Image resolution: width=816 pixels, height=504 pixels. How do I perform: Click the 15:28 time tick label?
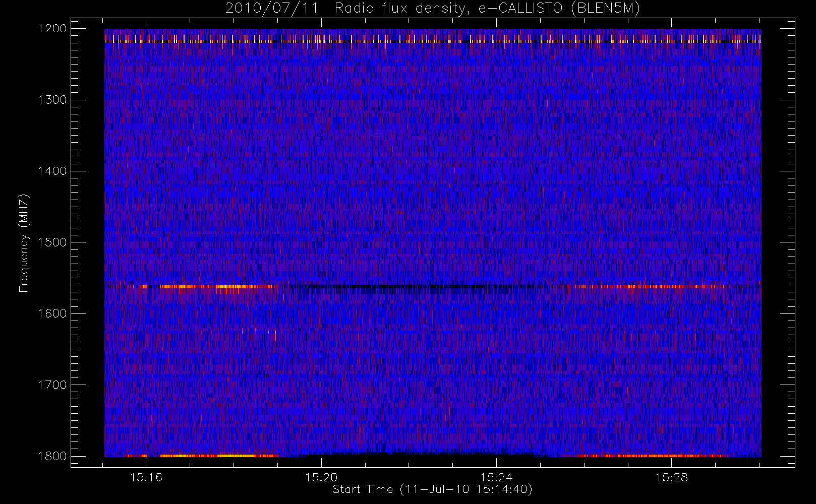672,477
